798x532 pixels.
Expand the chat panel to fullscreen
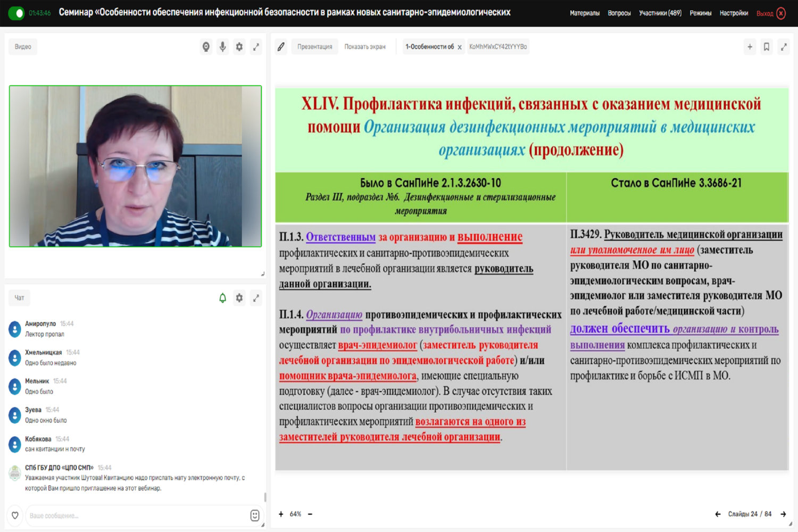[256, 298]
